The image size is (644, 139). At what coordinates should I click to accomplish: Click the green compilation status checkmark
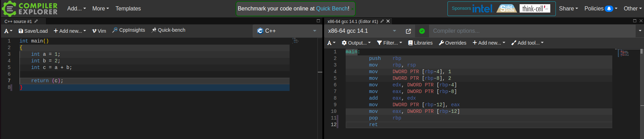422,31
